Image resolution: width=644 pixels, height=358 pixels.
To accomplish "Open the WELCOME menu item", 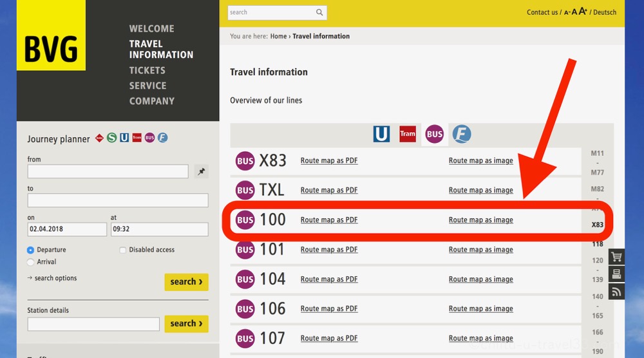I will (151, 29).
